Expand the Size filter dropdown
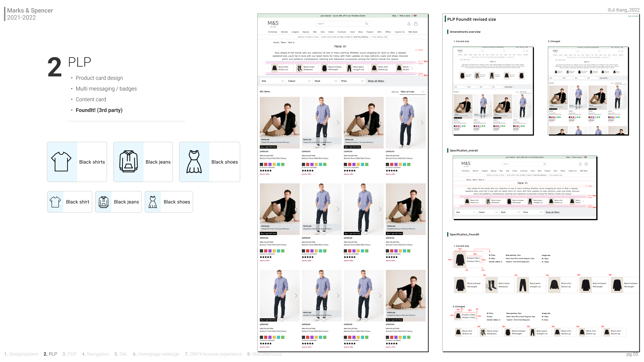644x362 pixels. coord(273,81)
